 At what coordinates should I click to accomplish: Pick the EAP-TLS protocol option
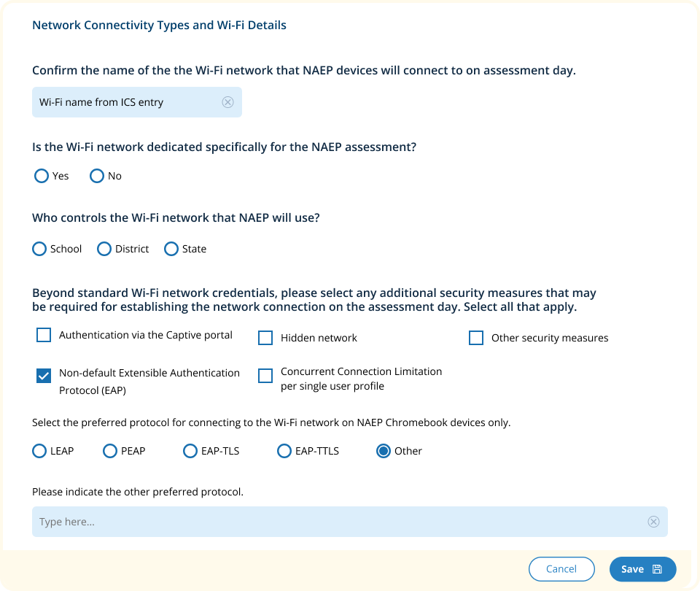pos(190,451)
